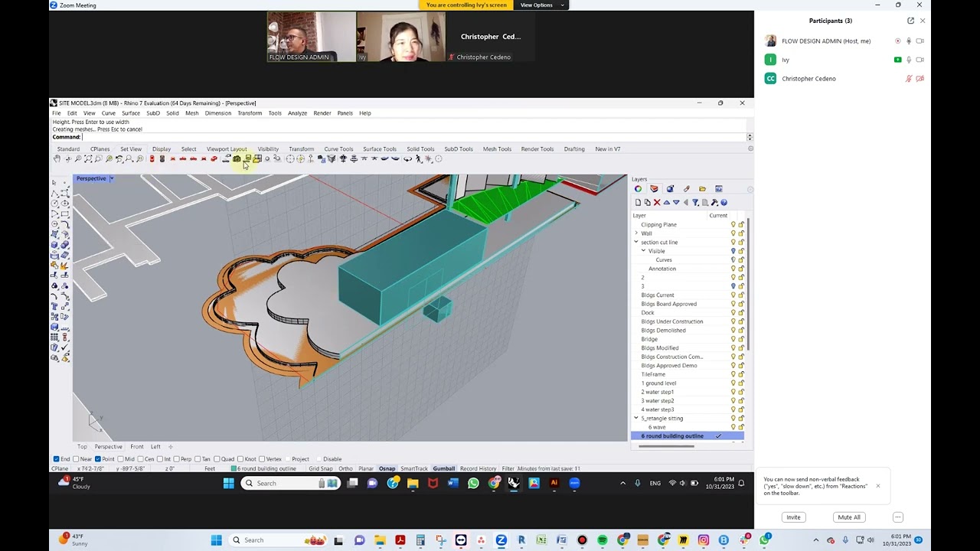This screenshot has width=980, height=551.
Task: Enable the Mid osnap checkbox
Action: point(120,459)
